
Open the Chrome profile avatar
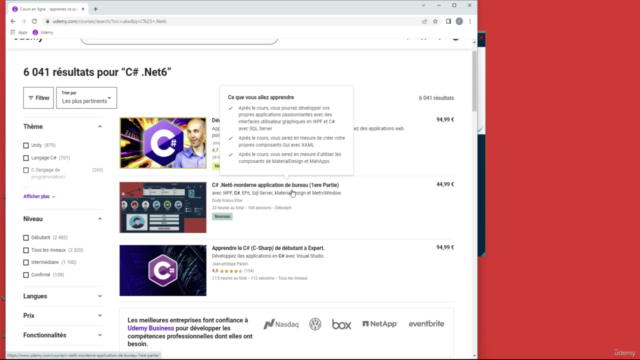(459, 21)
